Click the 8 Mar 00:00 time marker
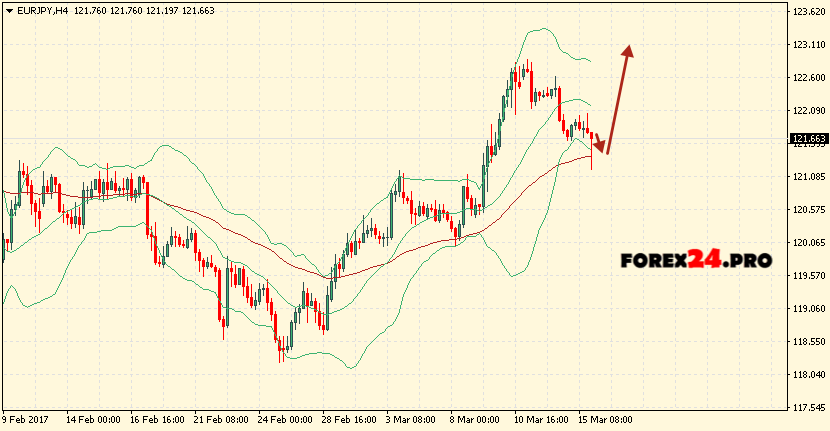This screenshot has width=830, height=431. 474,420
